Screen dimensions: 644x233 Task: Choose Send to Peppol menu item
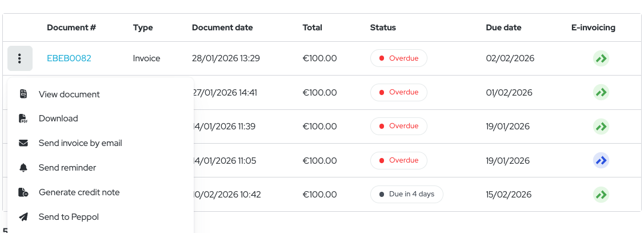(69, 217)
